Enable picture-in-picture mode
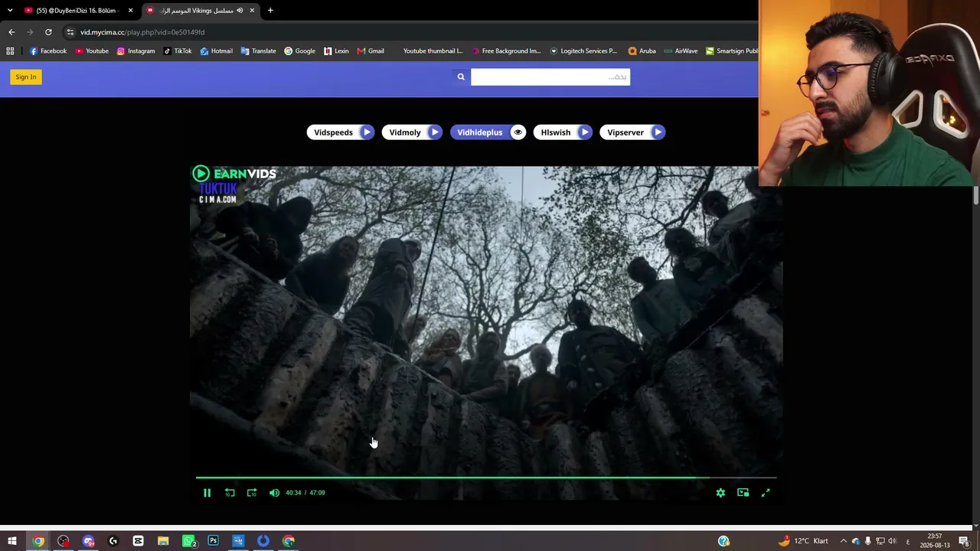Image resolution: width=980 pixels, height=551 pixels. pos(743,493)
